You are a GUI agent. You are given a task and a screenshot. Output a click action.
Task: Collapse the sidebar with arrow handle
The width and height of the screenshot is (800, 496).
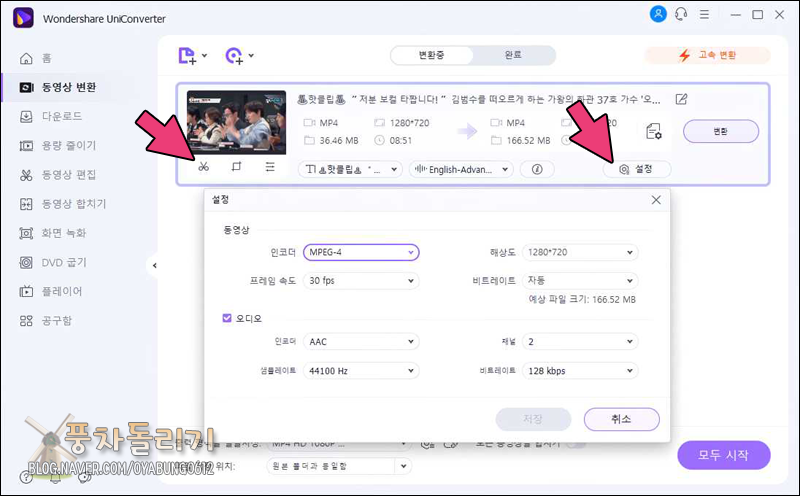click(154, 265)
